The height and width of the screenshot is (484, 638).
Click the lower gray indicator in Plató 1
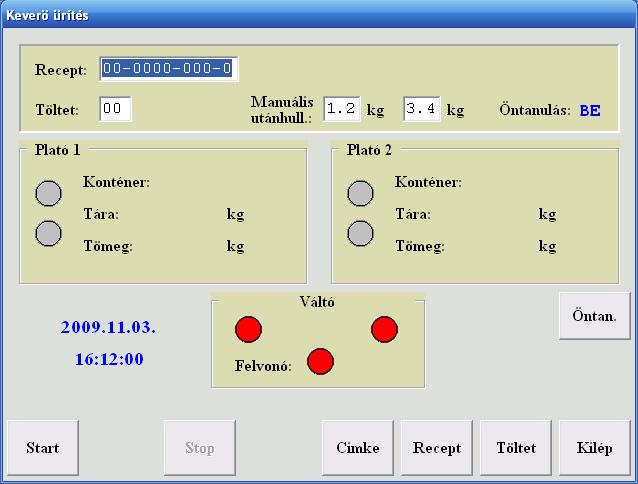[49, 233]
